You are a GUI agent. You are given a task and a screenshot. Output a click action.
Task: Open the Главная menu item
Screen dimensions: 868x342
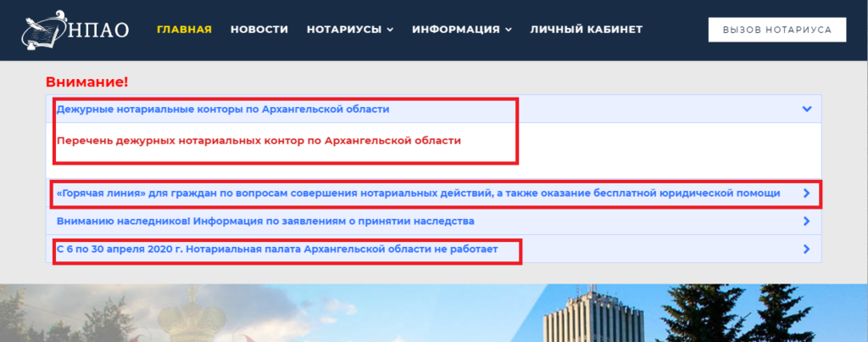[x=184, y=30]
